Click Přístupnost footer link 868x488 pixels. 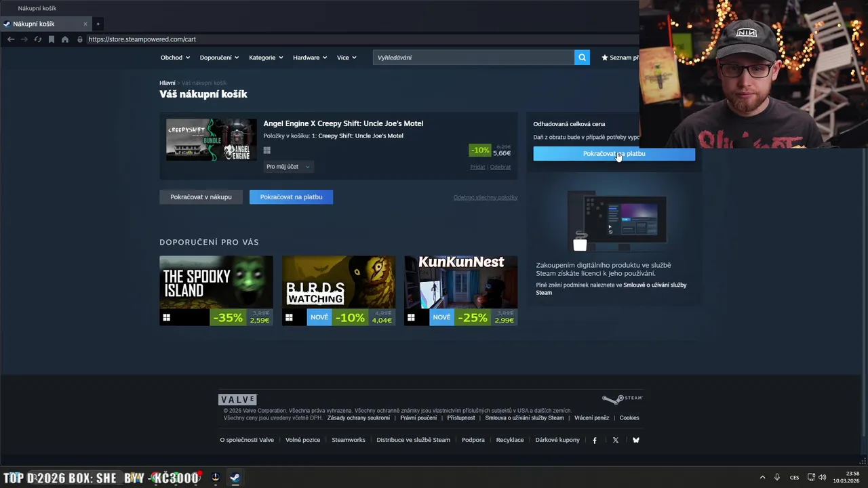click(x=461, y=418)
